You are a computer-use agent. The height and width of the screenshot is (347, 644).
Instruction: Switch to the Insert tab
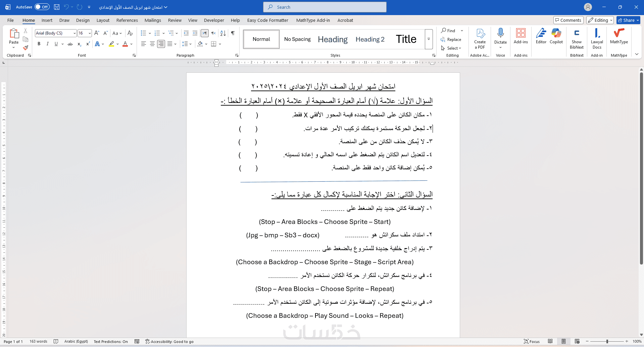click(x=47, y=20)
